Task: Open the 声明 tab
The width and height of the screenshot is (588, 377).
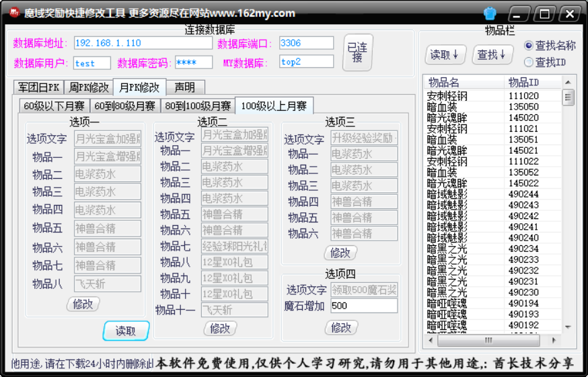Action: point(184,87)
